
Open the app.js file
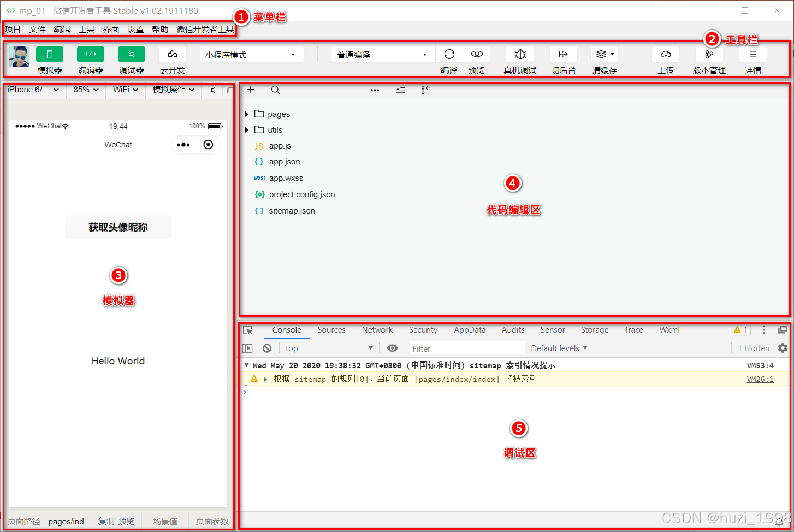pos(280,146)
